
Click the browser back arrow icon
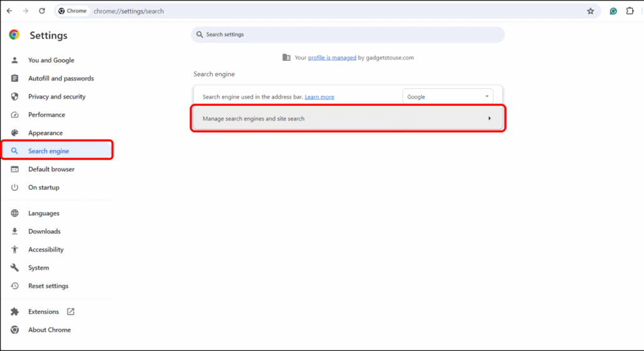9,11
